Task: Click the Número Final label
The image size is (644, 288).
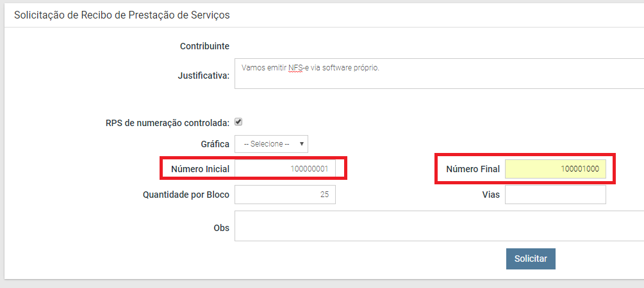Action: coord(473,169)
